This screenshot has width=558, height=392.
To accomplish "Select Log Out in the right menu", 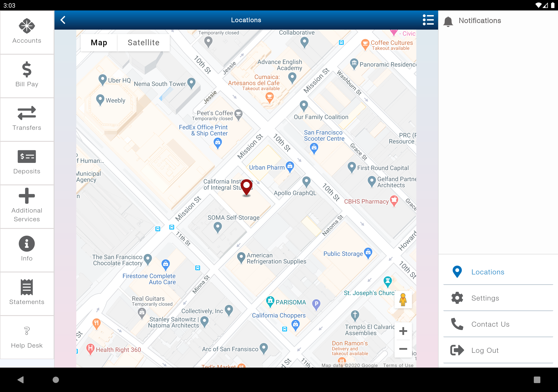I will (x=498, y=350).
